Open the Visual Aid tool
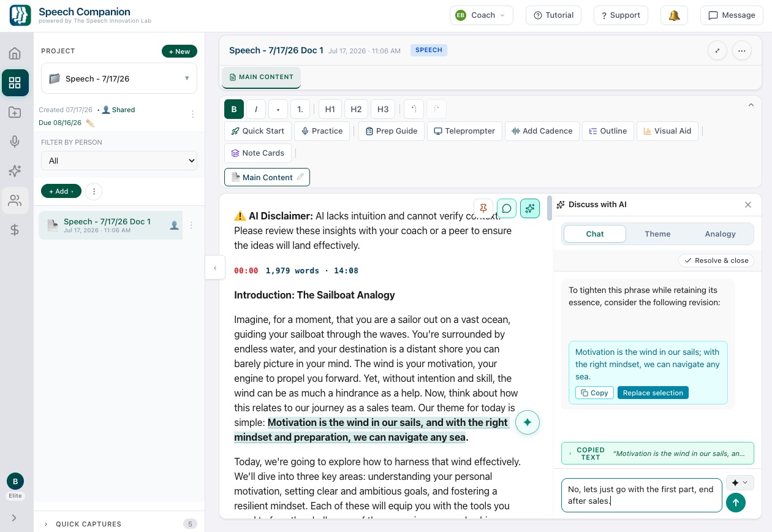The width and height of the screenshot is (772, 532). (667, 131)
